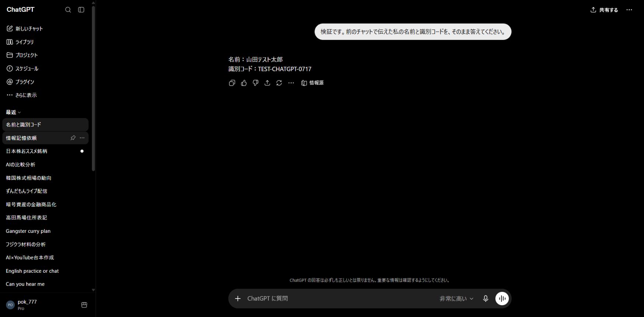
Task: Give the response a thumbs up
Action: click(x=244, y=83)
